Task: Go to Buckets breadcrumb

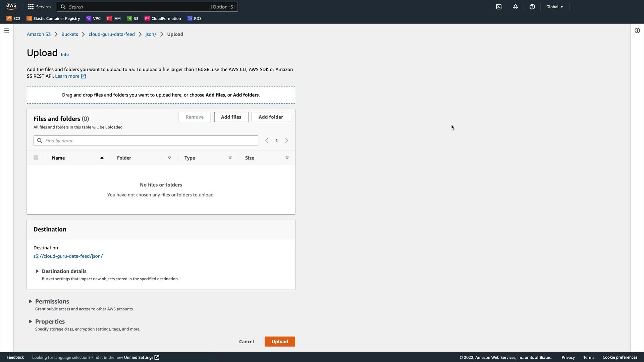Action: coord(69,34)
